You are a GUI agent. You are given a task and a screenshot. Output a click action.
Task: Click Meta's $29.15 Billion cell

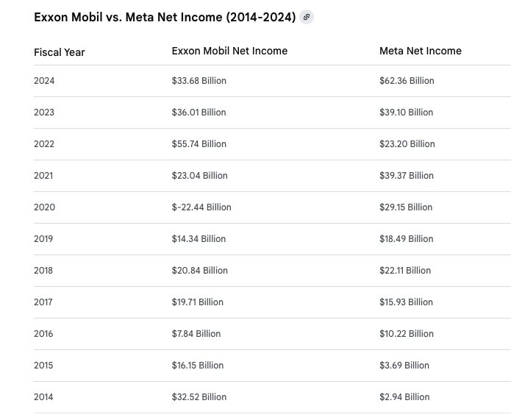pyautogui.click(x=406, y=207)
